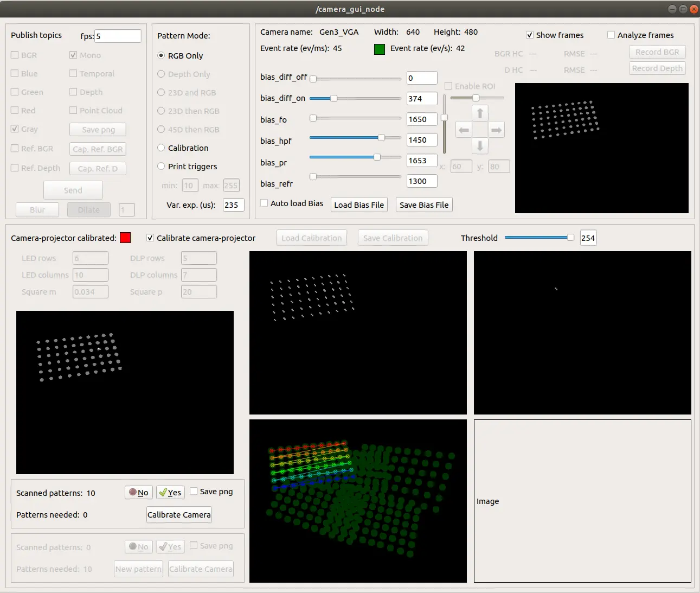This screenshot has width=700, height=593.
Task: Click the bias_diff_off slider handle
Action: (313, 79)
